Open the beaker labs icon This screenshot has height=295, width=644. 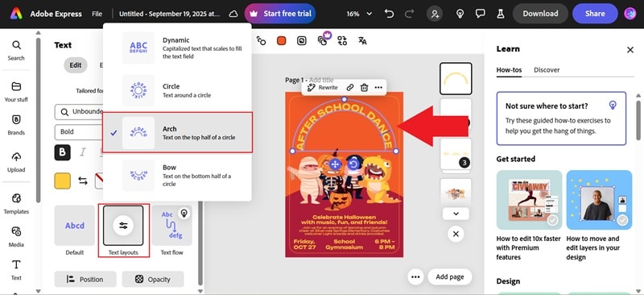(x=500, y=14)
